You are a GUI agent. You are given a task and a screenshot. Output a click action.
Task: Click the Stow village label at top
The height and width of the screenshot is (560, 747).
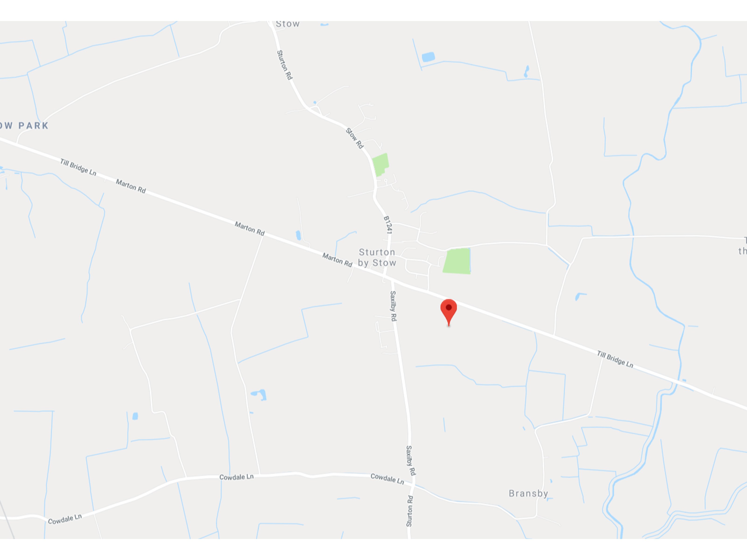pyautogui.click(x=287, y=24)
